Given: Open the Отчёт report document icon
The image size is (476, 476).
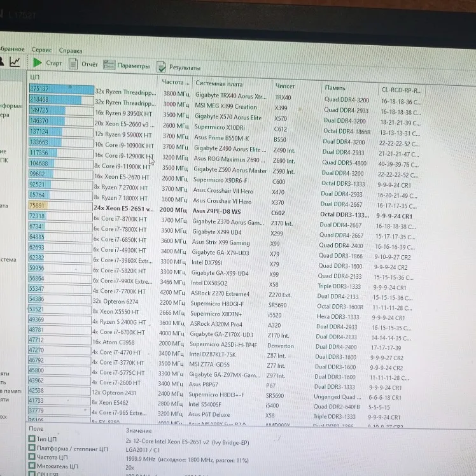Looking at the screenshot, I should [x=73, y=64].
